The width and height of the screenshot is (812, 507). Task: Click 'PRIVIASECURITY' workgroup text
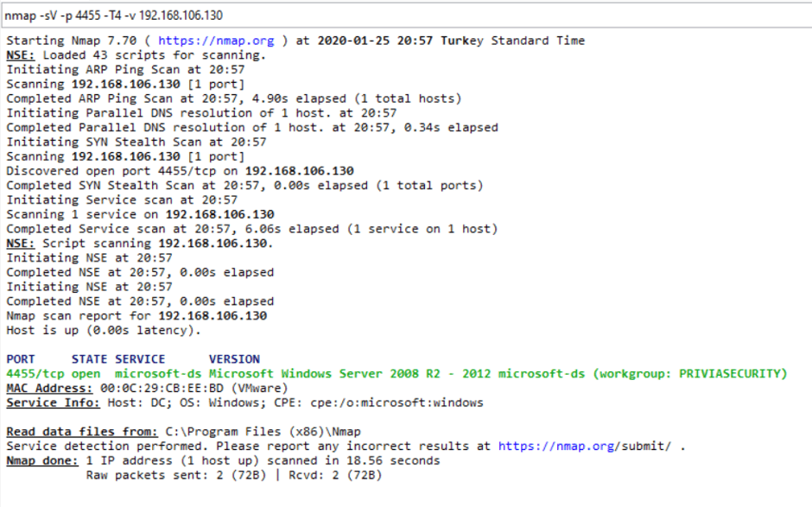point(729,375)
